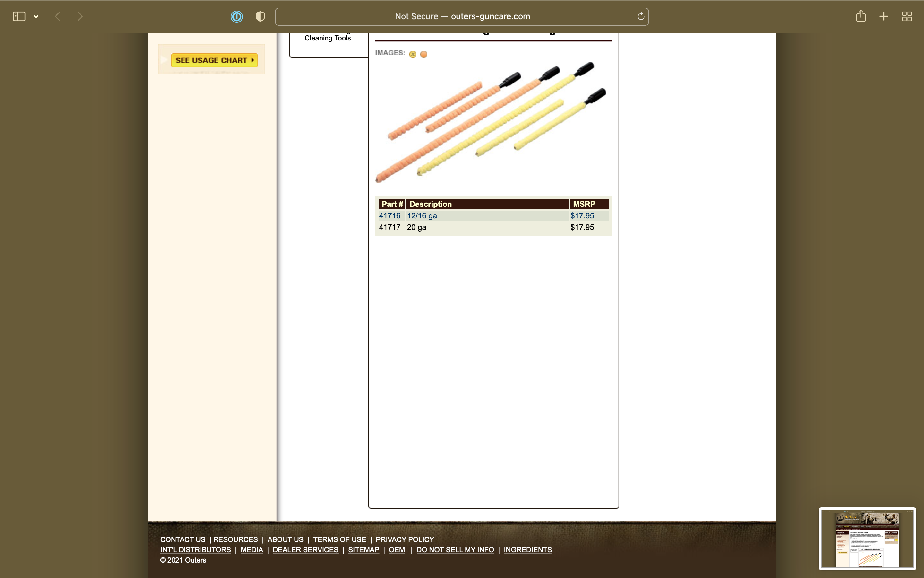Focus the address bar showing outers-guncare.com

(462, 16)
